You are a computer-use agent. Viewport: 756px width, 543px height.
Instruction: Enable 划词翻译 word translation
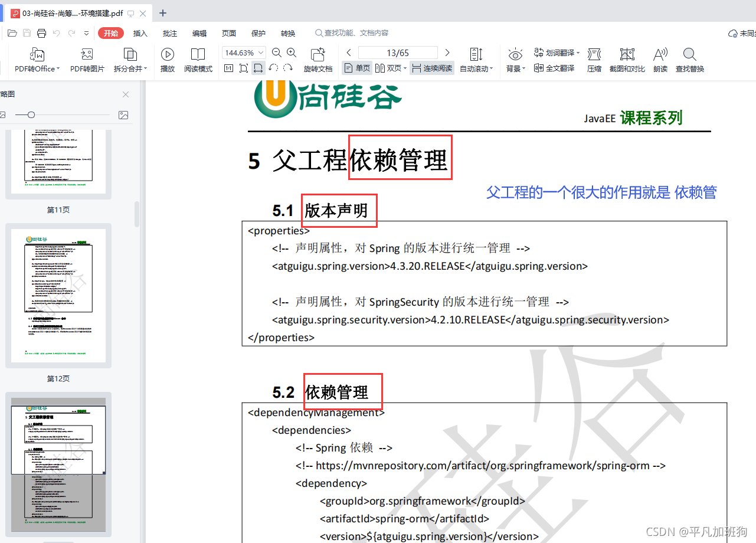click(555, 53)
